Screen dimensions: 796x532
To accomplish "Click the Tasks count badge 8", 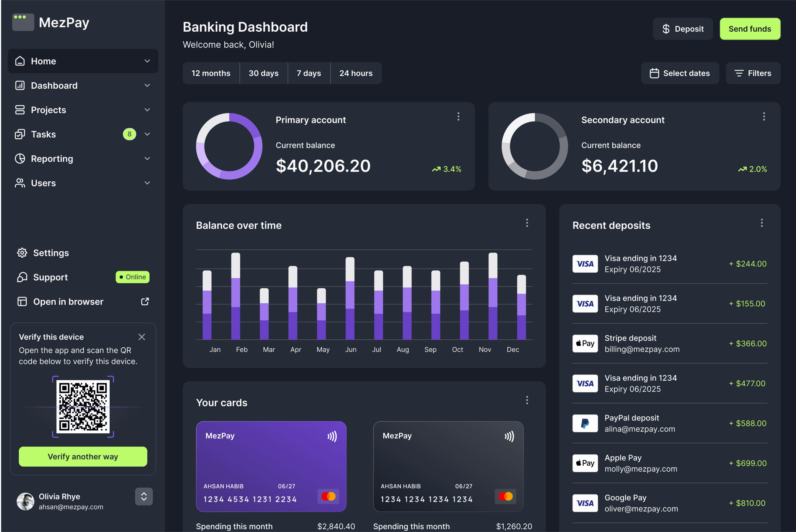I will coord(130,134).
